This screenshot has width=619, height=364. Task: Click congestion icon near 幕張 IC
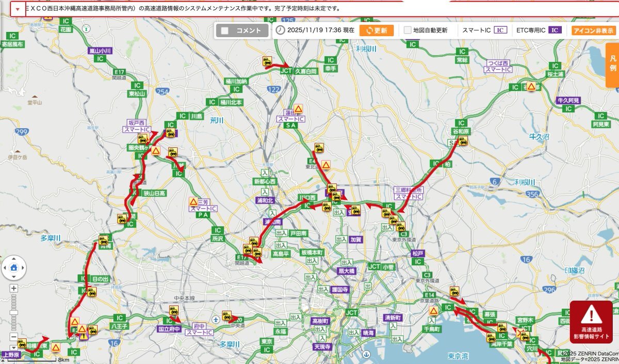coord(502,328)
